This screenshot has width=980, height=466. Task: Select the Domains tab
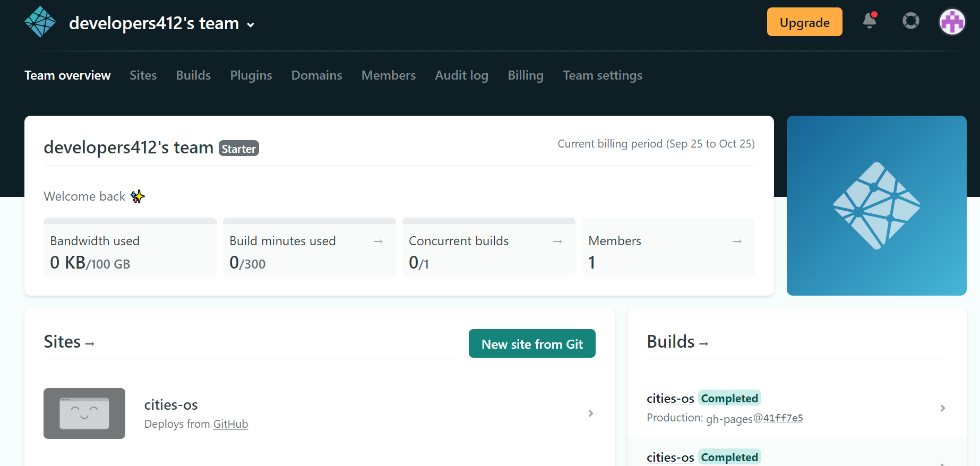pyautogui.click(x=317, y=75)
